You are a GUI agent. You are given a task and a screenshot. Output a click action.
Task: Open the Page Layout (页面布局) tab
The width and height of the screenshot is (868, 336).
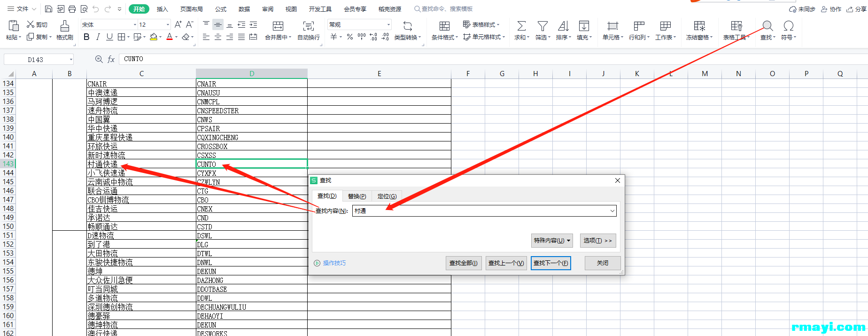[x=191, y=9]
